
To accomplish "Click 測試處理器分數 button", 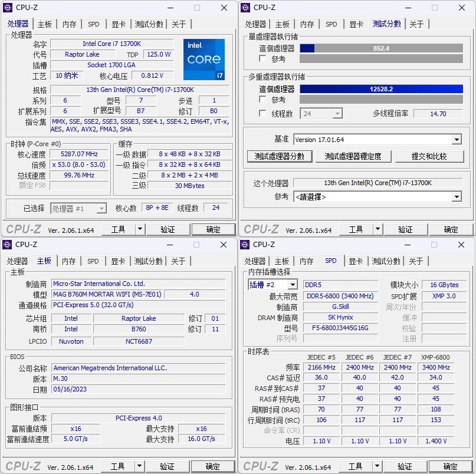I will click(x=280, y=156).
